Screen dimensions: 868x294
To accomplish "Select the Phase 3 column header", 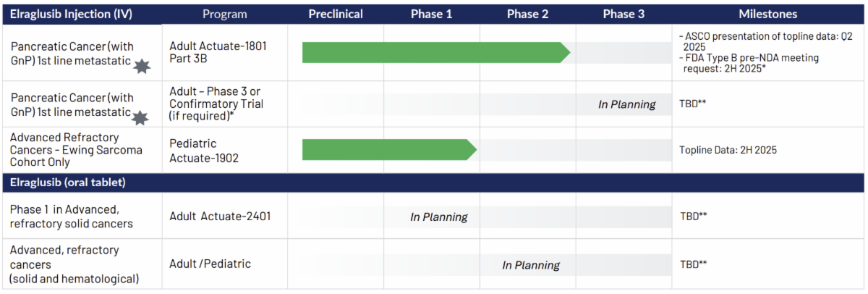I will coord(624,14).
